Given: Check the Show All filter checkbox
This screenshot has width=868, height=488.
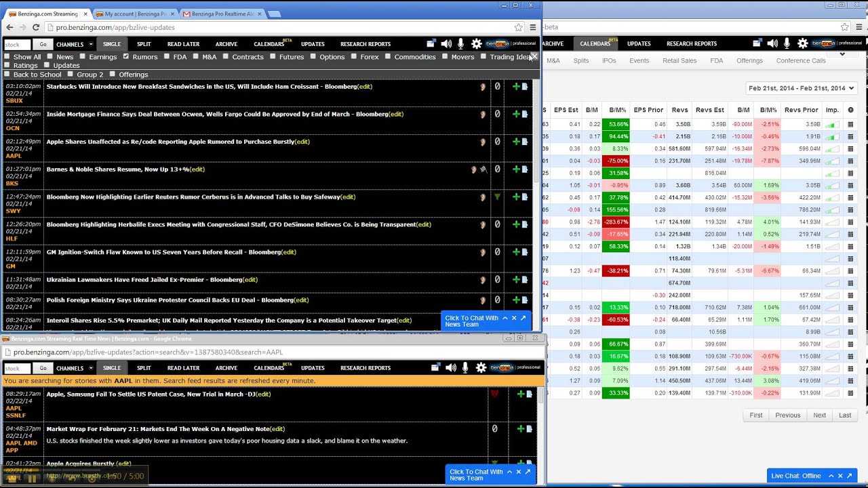Looking at the screenshot, I should point(7,56).
